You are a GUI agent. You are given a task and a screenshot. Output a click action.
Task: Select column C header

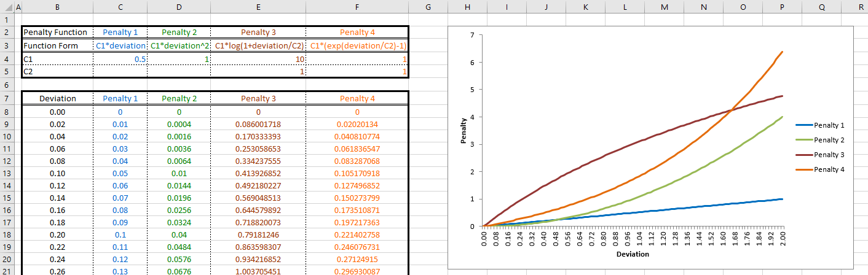pyautogui.click(x=120, y=7)
